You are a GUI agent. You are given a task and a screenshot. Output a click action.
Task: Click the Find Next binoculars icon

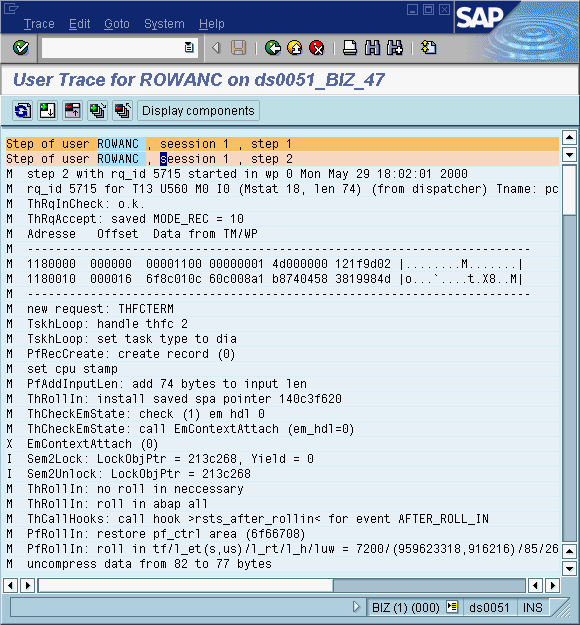[x=395, y=48]
